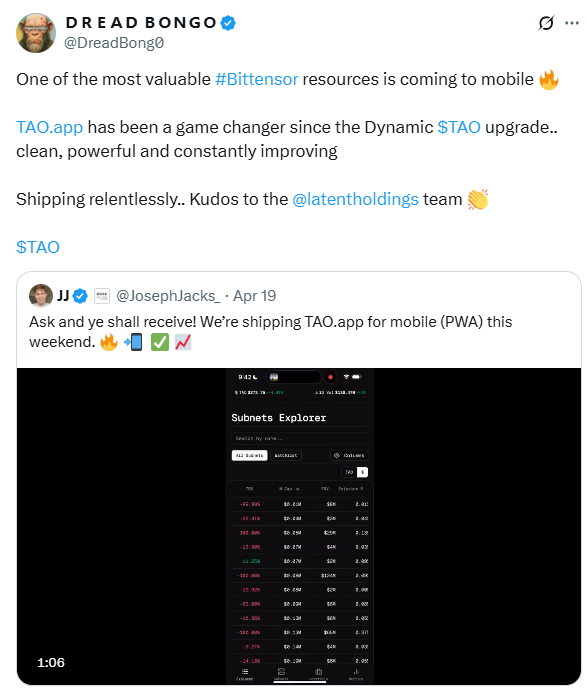Click the Grok slashed-circle icon

(x=546, y=23)
